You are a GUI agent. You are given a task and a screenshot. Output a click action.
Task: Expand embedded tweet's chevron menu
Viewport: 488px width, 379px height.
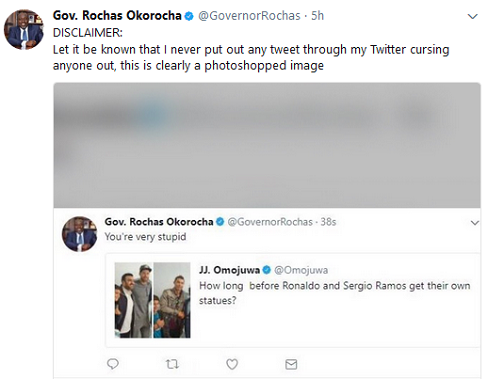[475, 223]
